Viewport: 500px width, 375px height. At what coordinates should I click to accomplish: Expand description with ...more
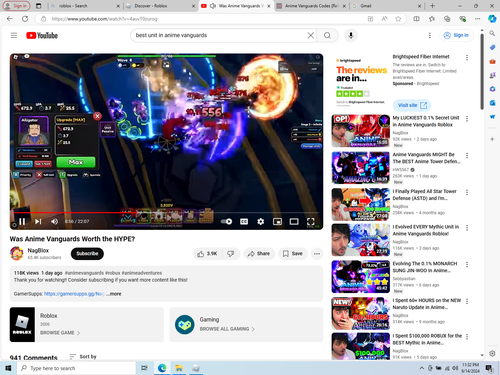pos(114,294)
